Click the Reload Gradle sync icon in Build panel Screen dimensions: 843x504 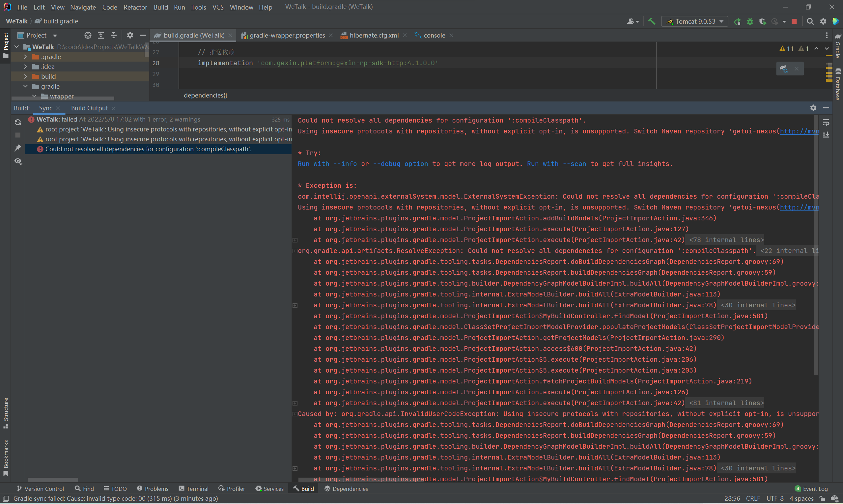click(x=18, y=122)
